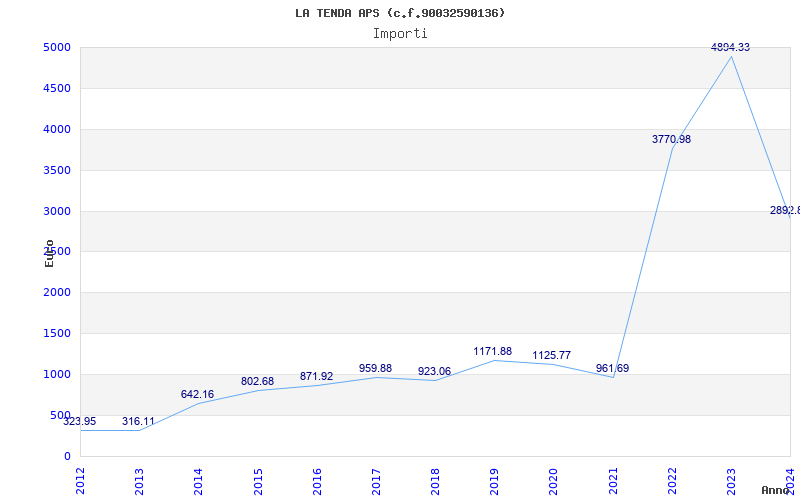Click the Importi subtitle
The height and width of the screenshot is (500, 800).
click(x=400, y=34)
